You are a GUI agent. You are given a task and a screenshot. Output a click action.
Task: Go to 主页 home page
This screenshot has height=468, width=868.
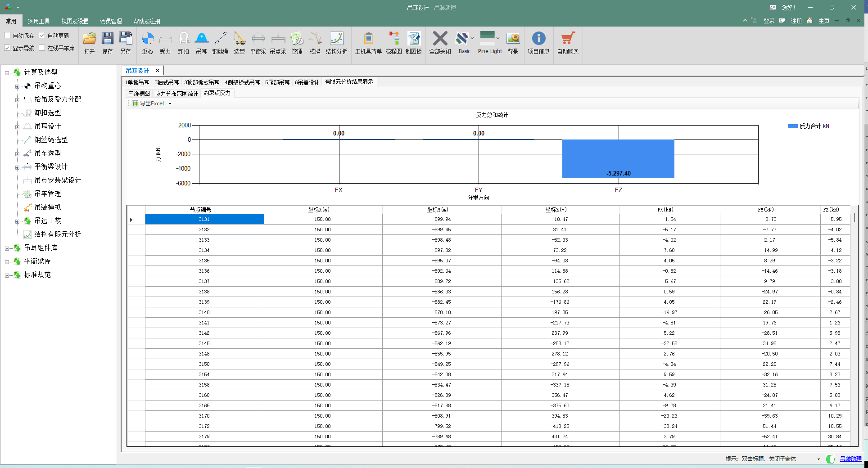click(824, 21)
